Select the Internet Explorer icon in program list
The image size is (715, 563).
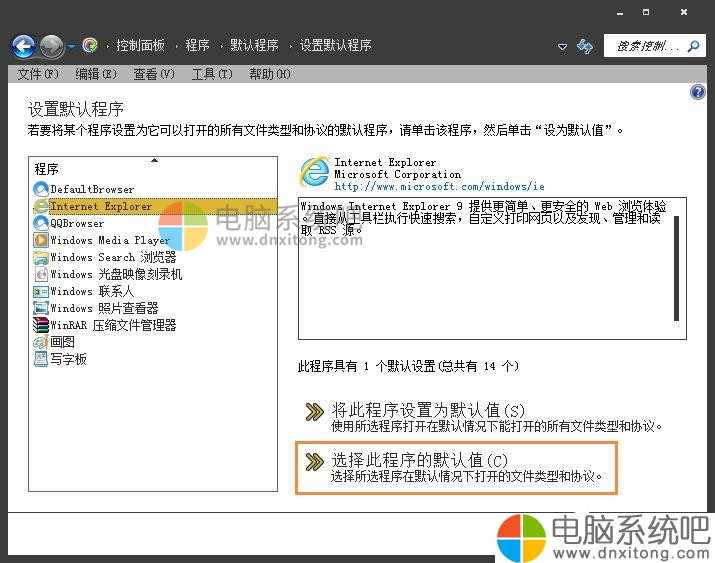41,206
